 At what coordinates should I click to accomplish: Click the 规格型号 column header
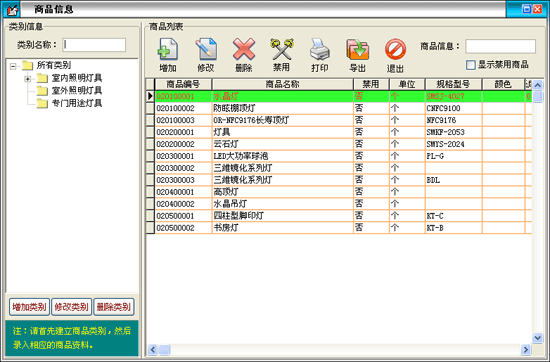click(454, 84)
